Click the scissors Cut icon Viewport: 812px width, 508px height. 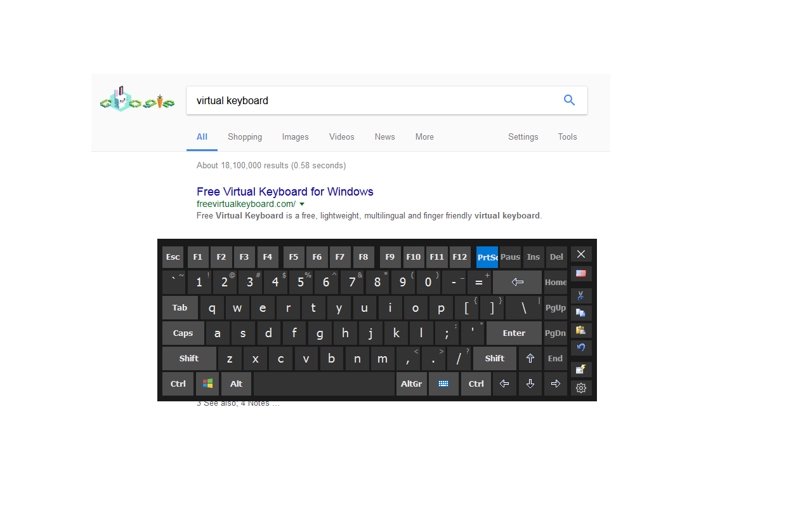pyautogui.click(x=581, y=296)
